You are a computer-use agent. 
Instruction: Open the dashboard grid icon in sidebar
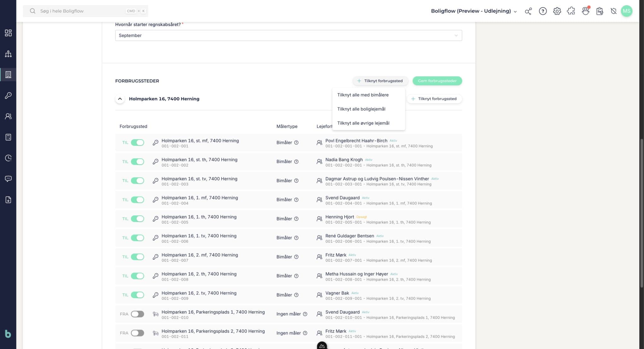pos(8,33)
